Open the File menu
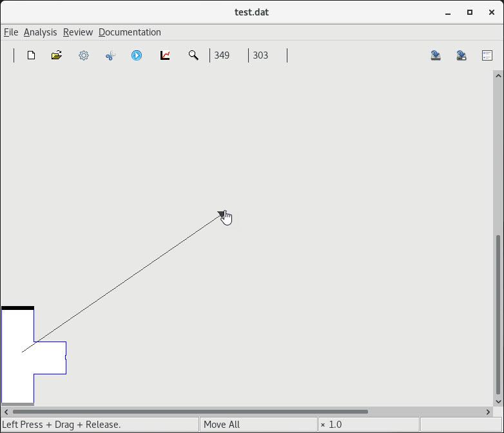The height and width of the screenshot is (433, 504). 11,32
